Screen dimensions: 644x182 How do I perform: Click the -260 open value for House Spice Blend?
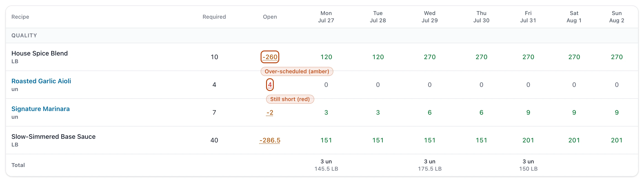click(x=270, y=57)
